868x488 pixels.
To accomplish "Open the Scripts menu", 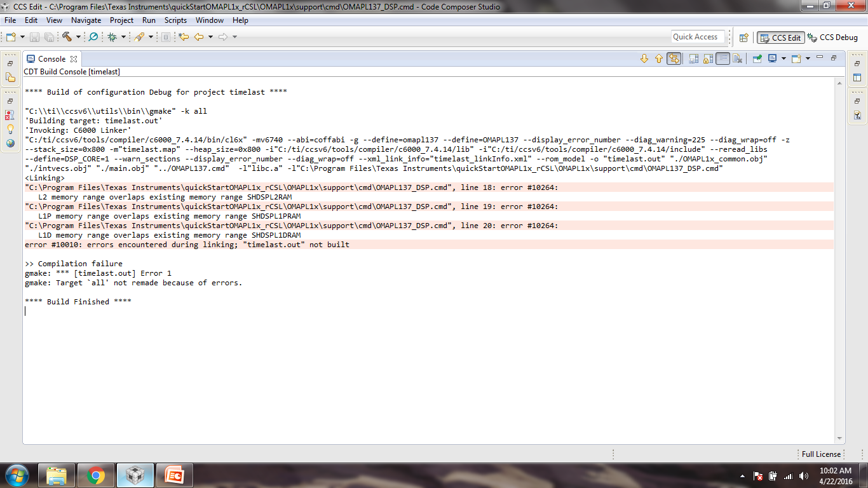I will (x=175, y=20).
